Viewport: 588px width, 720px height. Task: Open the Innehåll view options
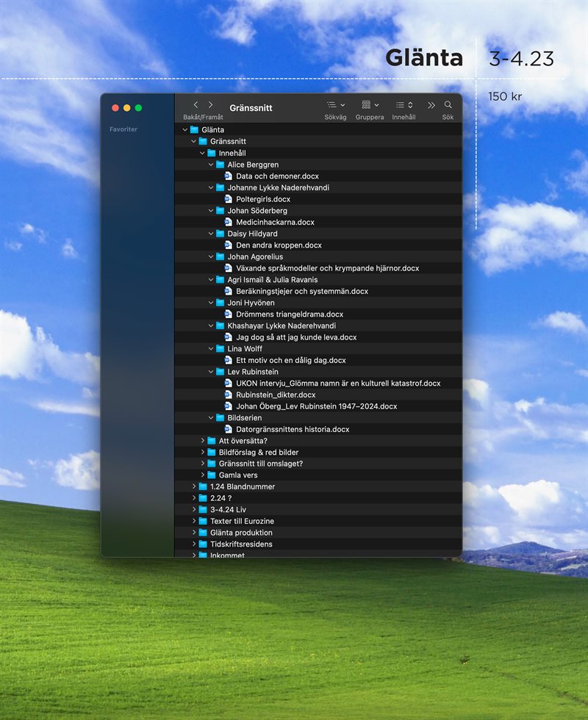(404, 105)
